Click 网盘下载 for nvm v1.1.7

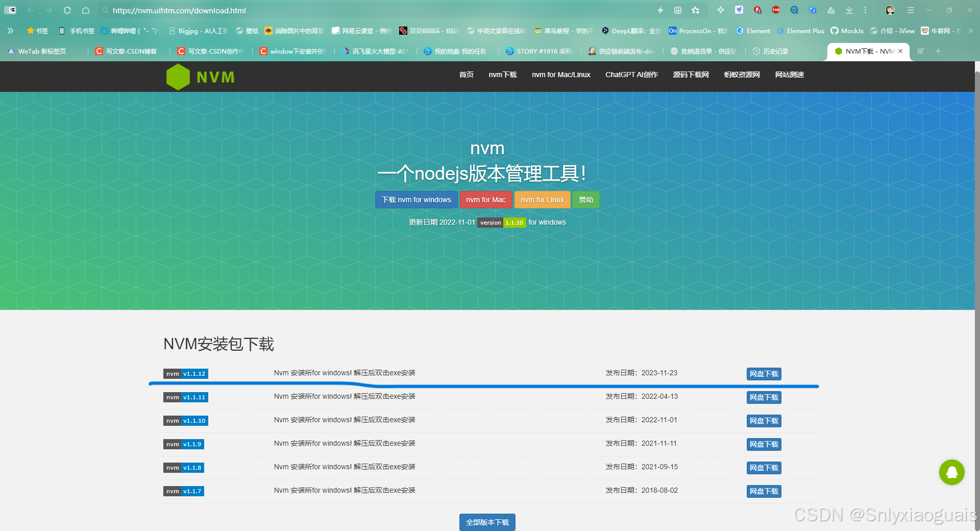point(764,491)
